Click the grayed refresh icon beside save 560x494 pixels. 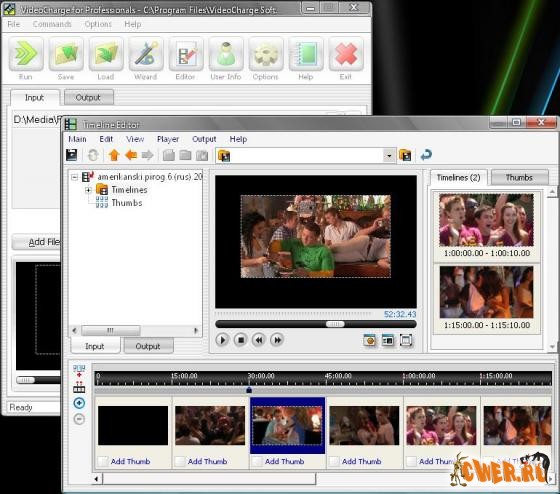(93, 155)
